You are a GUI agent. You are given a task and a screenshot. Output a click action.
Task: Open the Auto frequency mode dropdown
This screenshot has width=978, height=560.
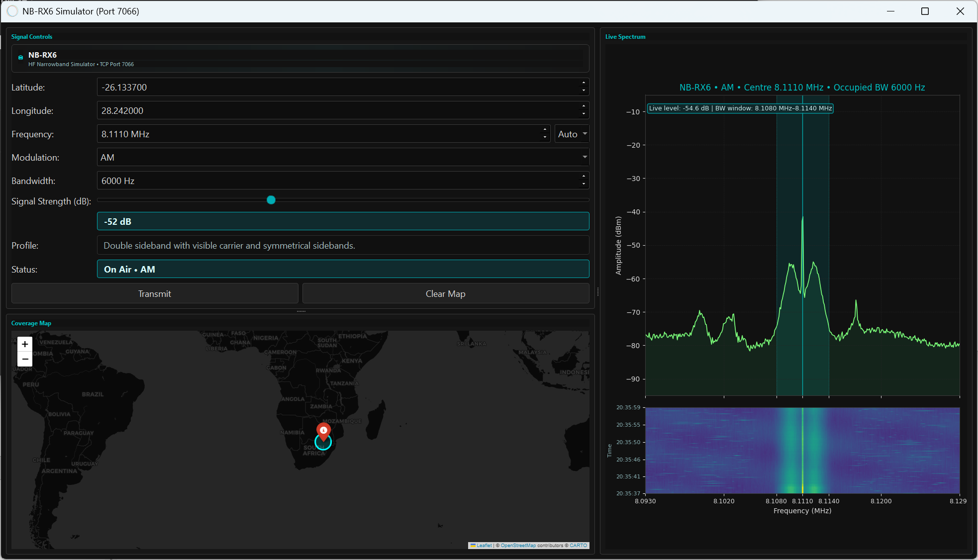(571, 134)
